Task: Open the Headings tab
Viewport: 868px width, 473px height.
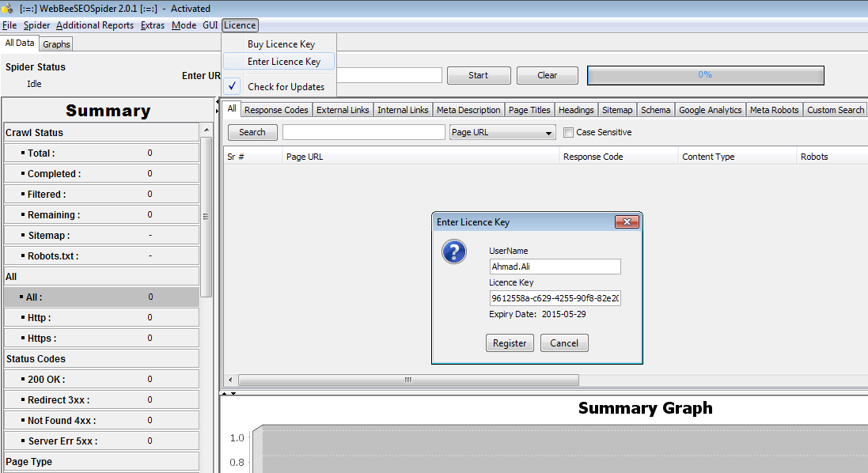Action: pyautogui.click(x=576, y=109)
